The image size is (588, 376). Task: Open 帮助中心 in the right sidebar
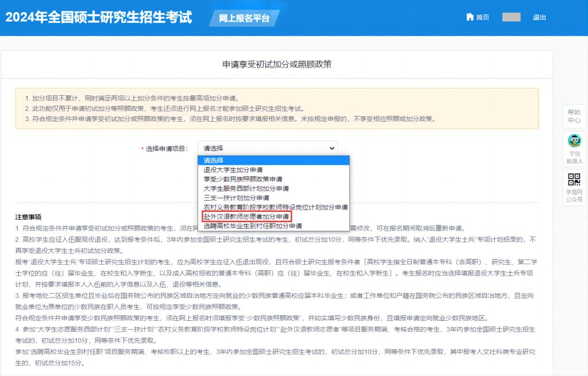click(x=574, y=116)
